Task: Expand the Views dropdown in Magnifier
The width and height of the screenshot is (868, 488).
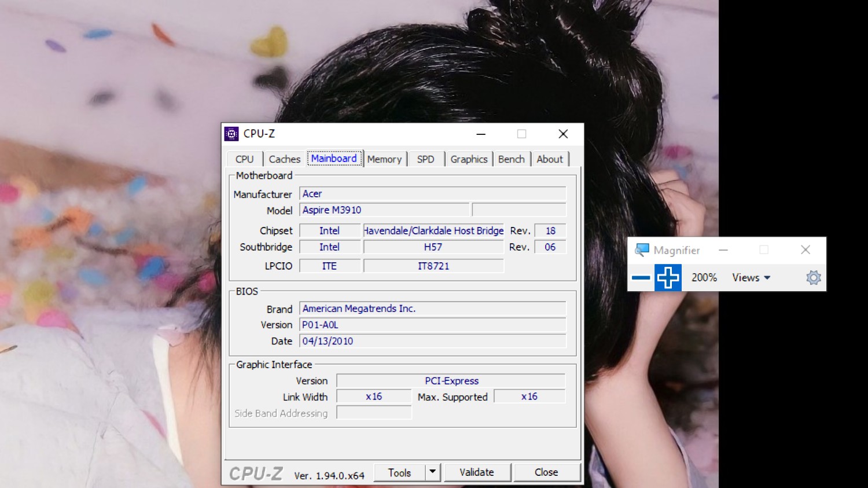Action: click(x=751, y=278)
